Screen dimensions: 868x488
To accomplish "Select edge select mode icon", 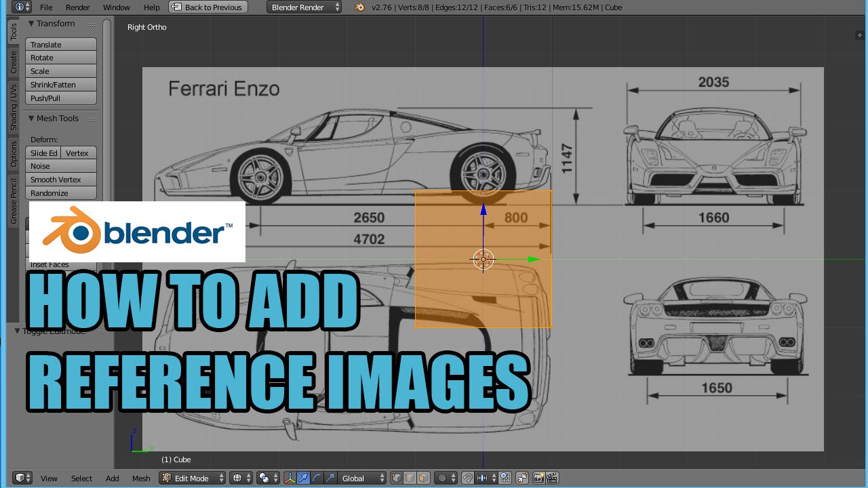I will 410,478.
